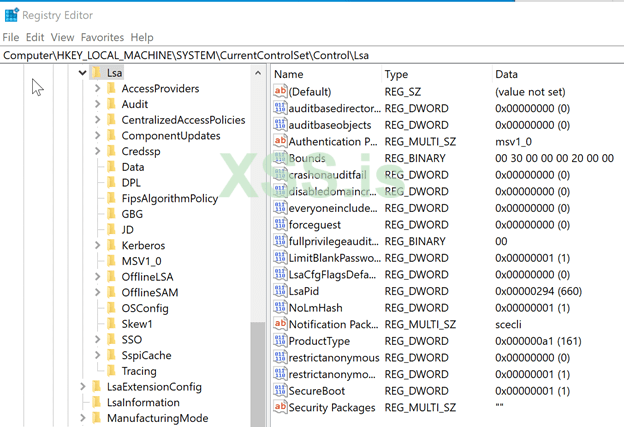This screenshot has width=624, height=427.
Task: Click the auditbasedirector... DWORD icon
Action: (280, 108)
